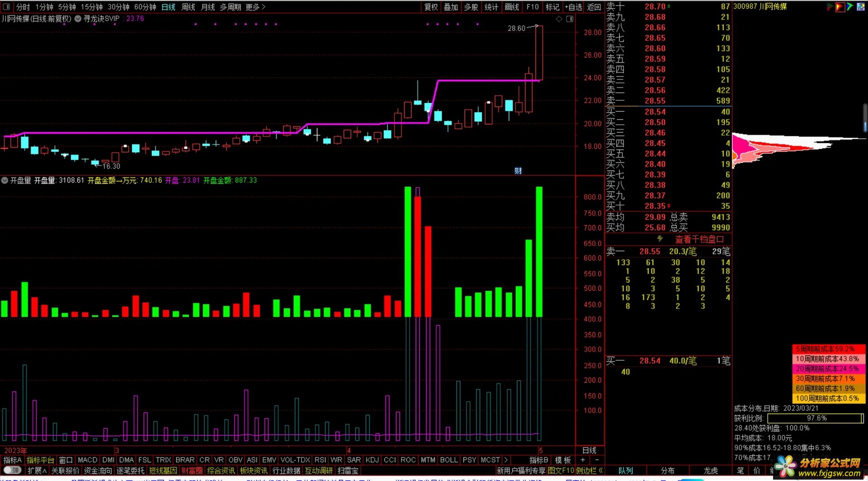Screen dimensions: 868x481
Task: Open F10 company info
Action: 533,7
